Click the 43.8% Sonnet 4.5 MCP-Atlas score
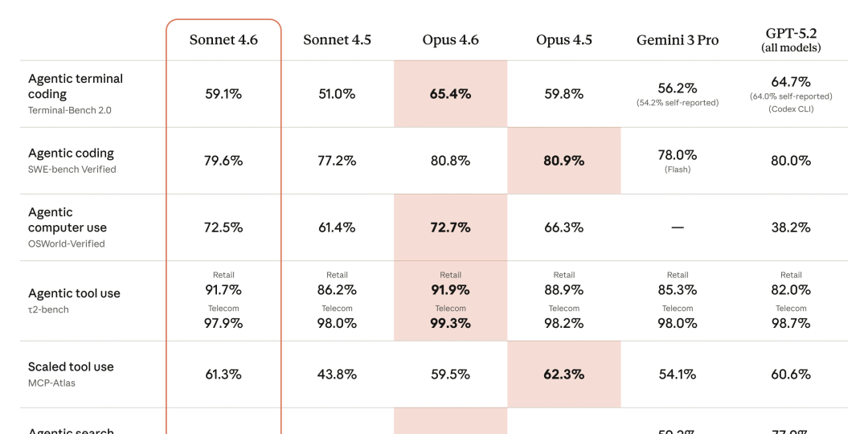The width and height of the screenshot is (868, 434). tap(337, 375)
